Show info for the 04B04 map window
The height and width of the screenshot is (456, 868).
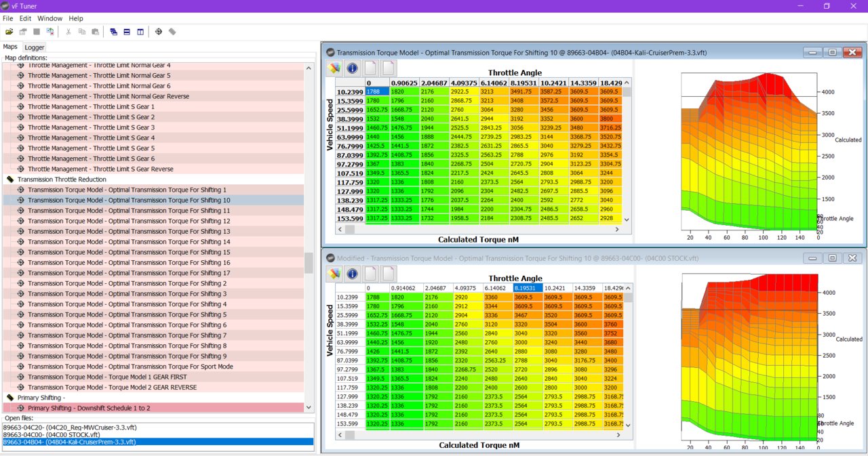point(352,68)
